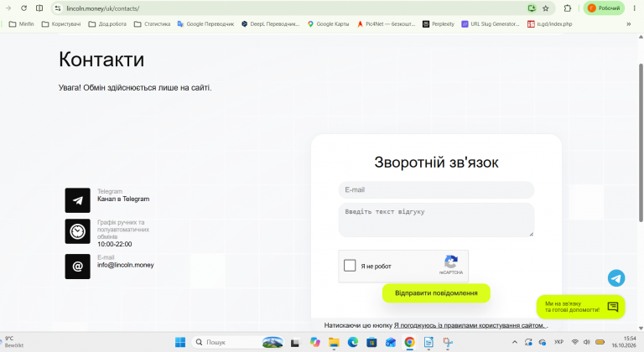Open the "Ми на зв'язку" support widget
Screen dimensions: 644x352
[581, 307]
